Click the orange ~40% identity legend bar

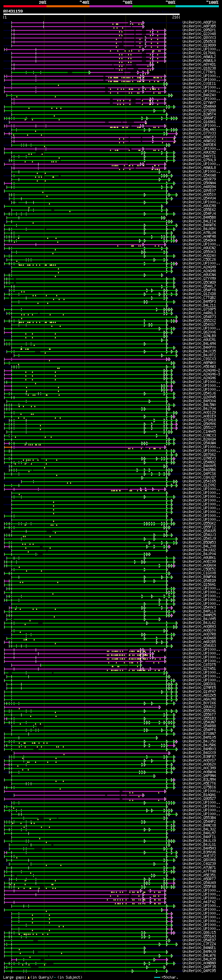68,6
